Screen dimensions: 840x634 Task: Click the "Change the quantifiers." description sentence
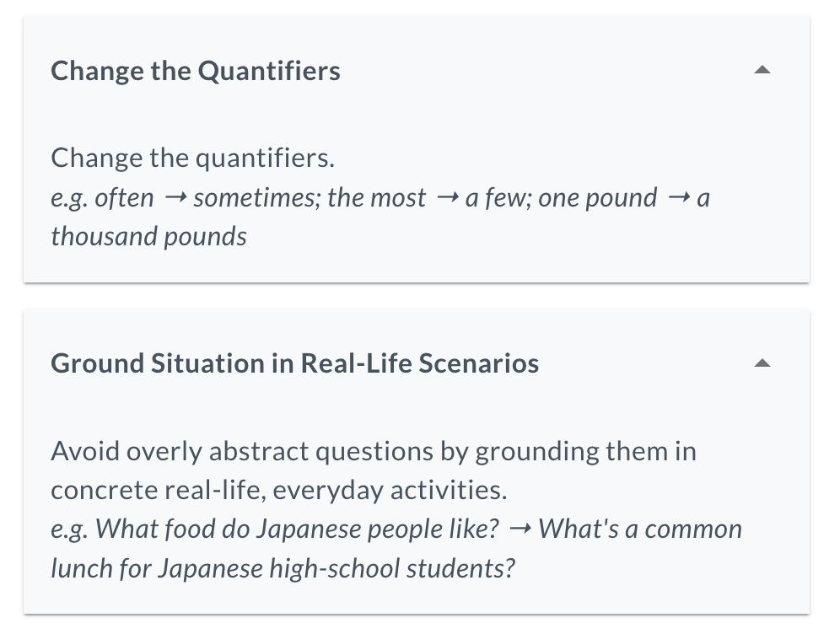[x=192, y=158]
